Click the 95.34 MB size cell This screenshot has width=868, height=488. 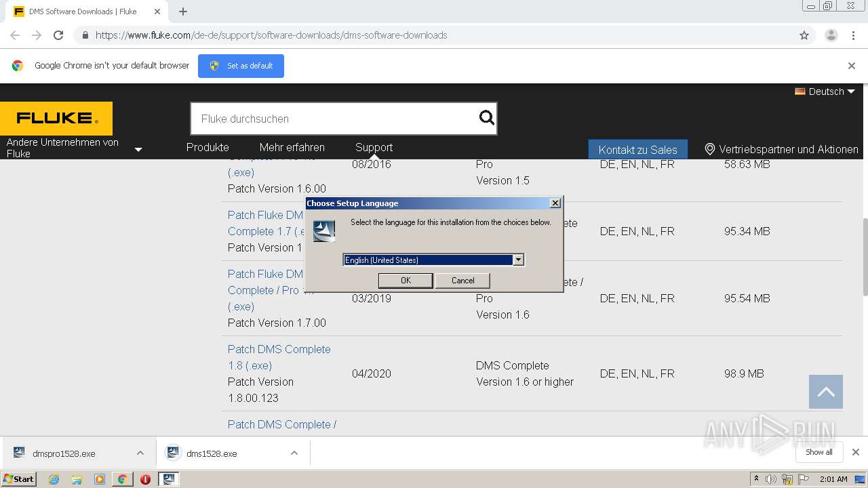(x=747, y=231)
